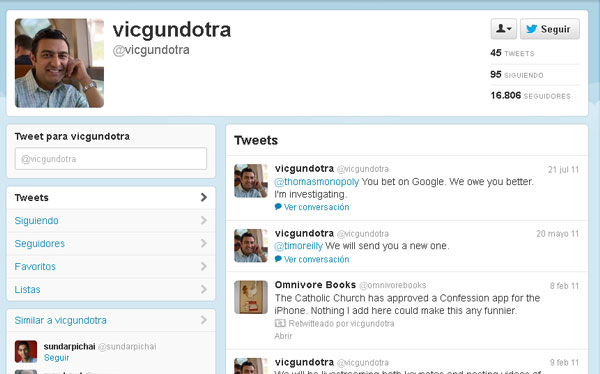Click the Omnivore Books avatar image
The width and height of the screenshot is (600, 374).
pyautogui.click(x=251, y=297)
